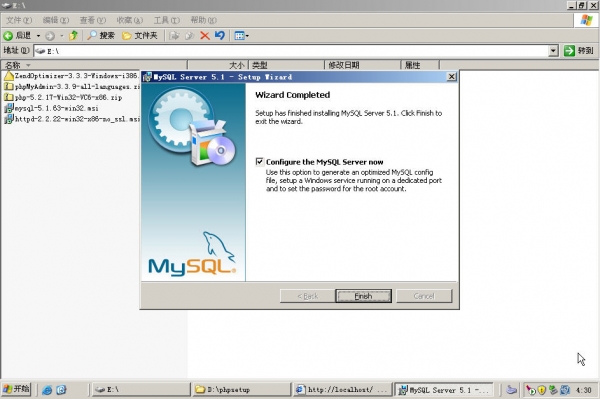Sort by Date Modified column header (修改日期)
Image resolution: width=600 pixels, height=399 pixels.
point(362,65)
